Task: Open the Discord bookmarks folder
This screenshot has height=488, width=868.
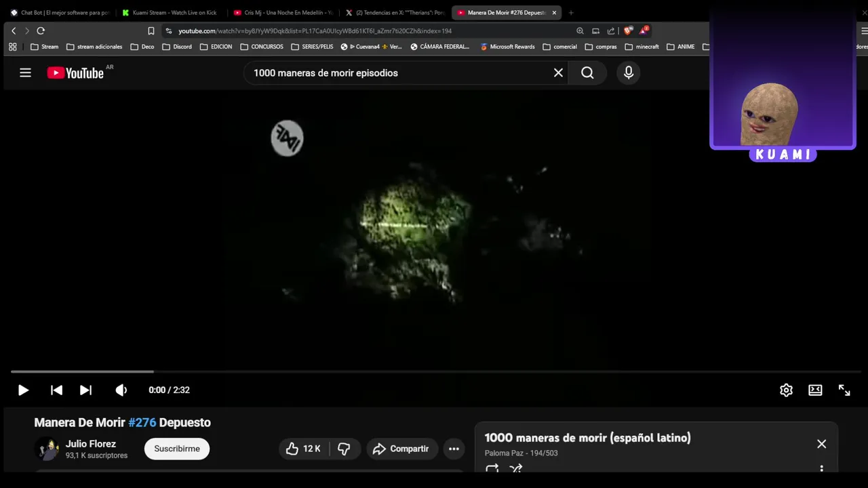Action: (177, 47)
